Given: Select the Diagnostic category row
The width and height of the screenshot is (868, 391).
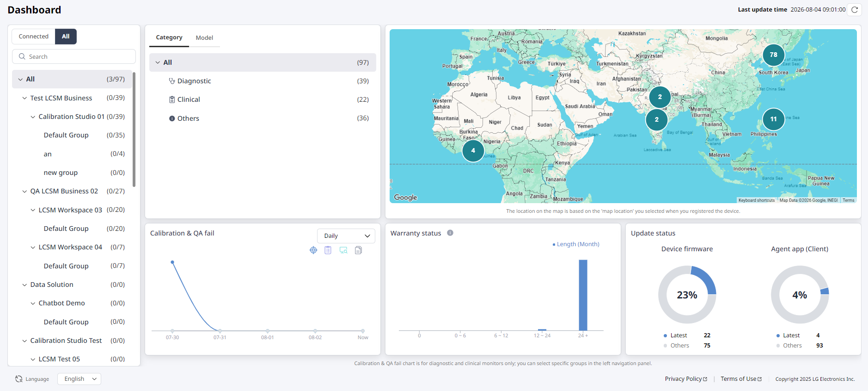Looking at the screenshot, I should point(263,81).
